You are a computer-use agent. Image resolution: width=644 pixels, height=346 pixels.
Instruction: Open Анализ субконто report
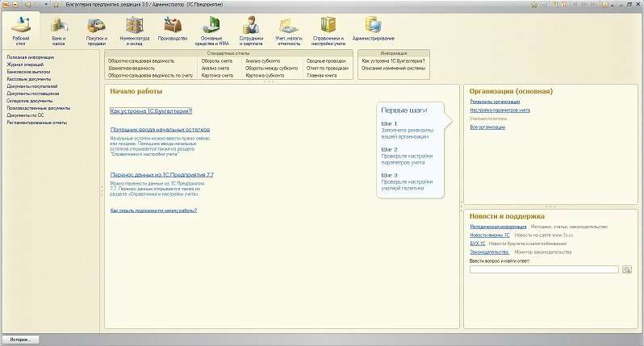(263, 60)
